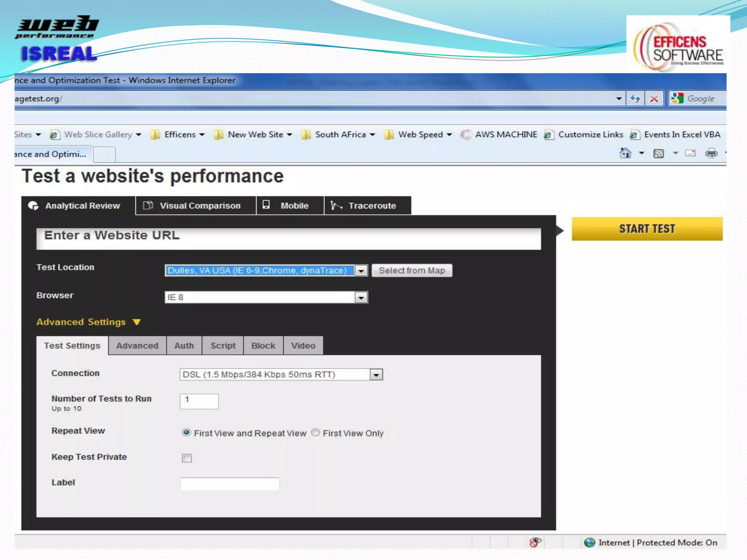Click the refresh arrows icon beside the address bar

(x=635, y=99)
